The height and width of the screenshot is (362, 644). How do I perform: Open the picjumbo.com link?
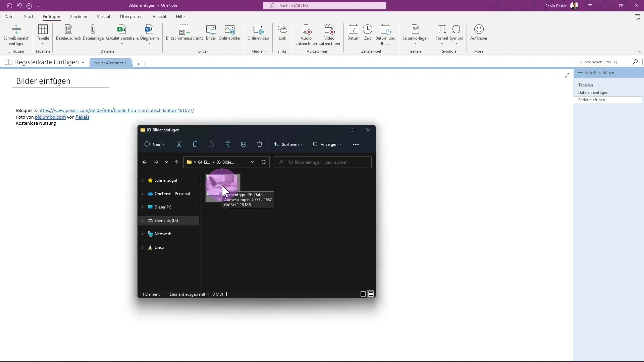50,117
